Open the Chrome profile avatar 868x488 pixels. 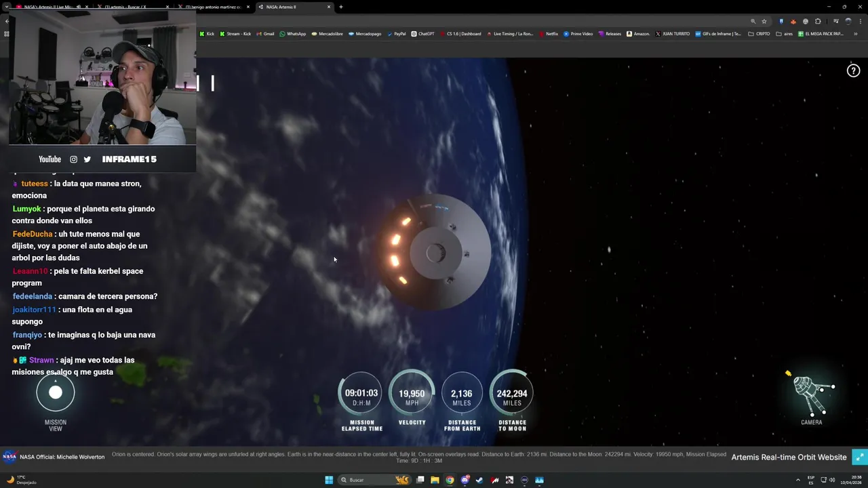[848, 21]
